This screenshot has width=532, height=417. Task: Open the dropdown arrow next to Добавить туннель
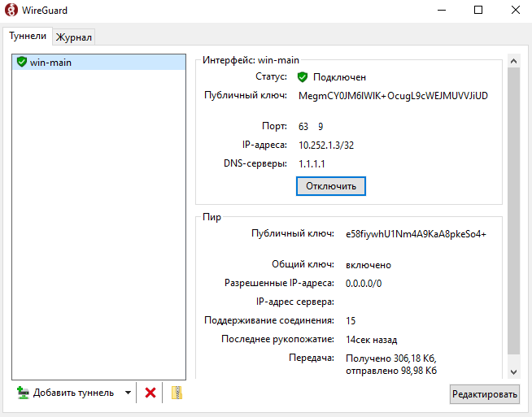click(128, 393)
